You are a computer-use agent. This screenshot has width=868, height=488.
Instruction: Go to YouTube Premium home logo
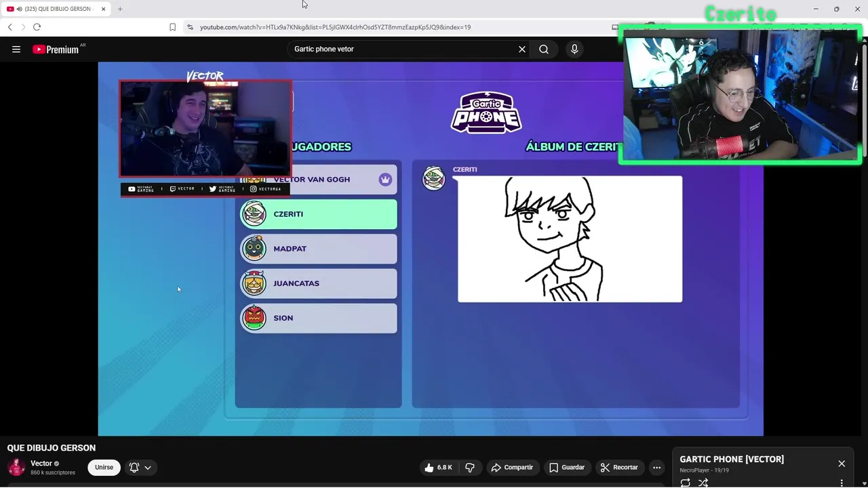coord(56,49)
